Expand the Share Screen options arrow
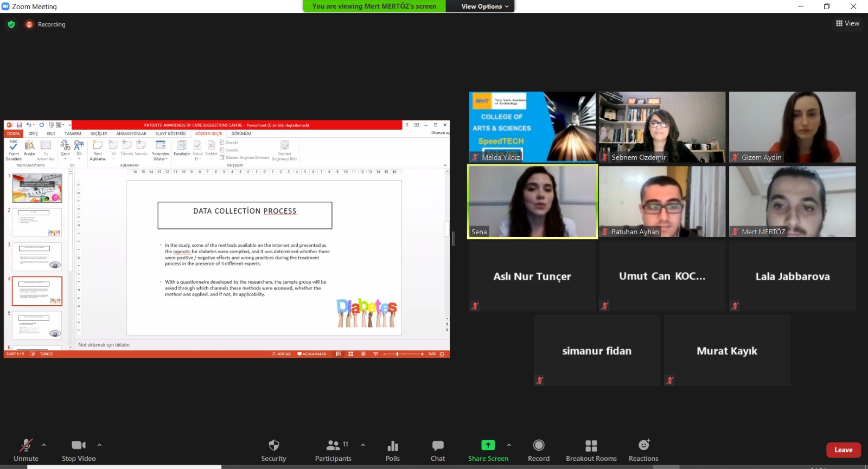Viewport: 868px width, 469px height. coord(509,445)
